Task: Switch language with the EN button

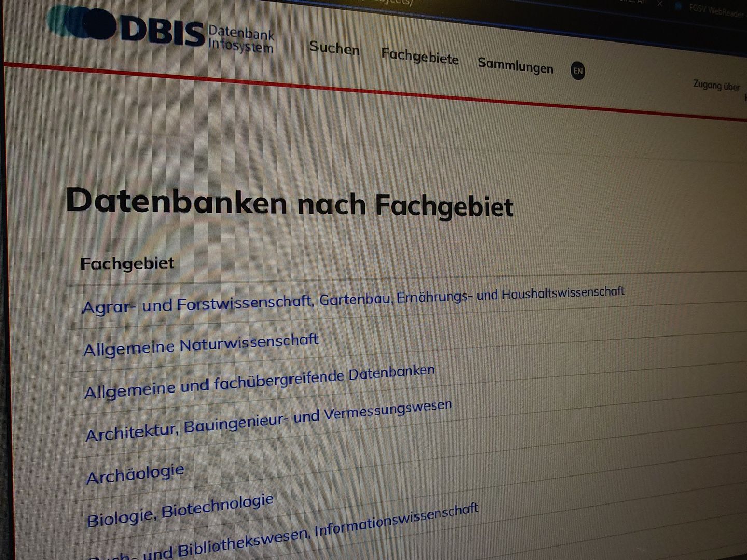Action: point(577,71)
